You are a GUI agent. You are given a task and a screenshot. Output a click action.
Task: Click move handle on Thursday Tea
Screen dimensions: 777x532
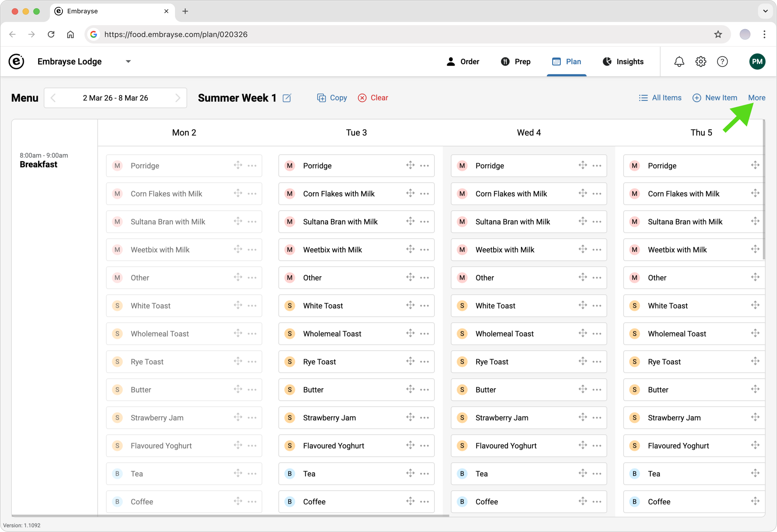pyautogui.click(x=755, y=473)
